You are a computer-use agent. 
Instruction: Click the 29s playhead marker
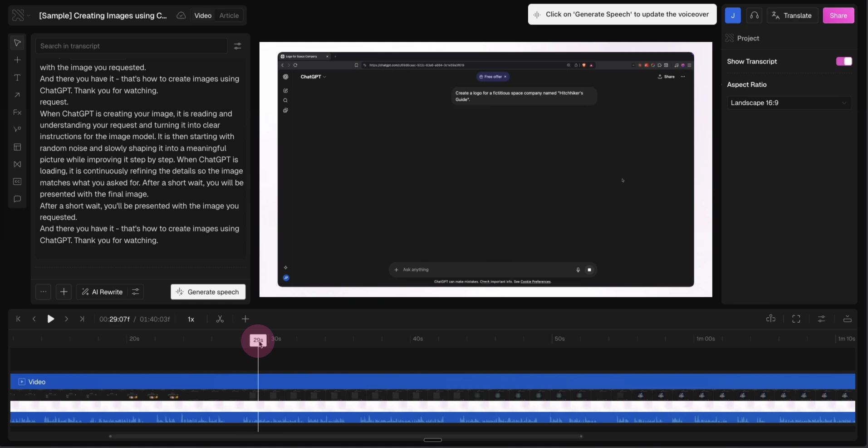[x=258, y=340]
